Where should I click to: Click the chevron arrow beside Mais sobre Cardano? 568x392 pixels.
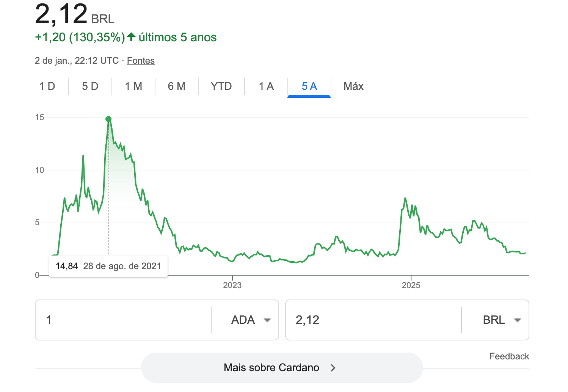click(x=333, y=368)
